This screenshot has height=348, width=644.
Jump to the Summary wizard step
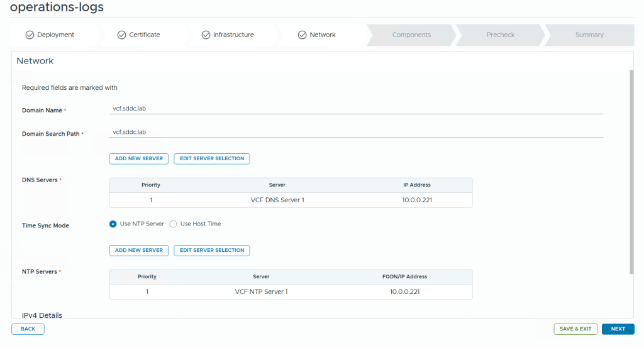pyautogui.click(x=589, y=35)
